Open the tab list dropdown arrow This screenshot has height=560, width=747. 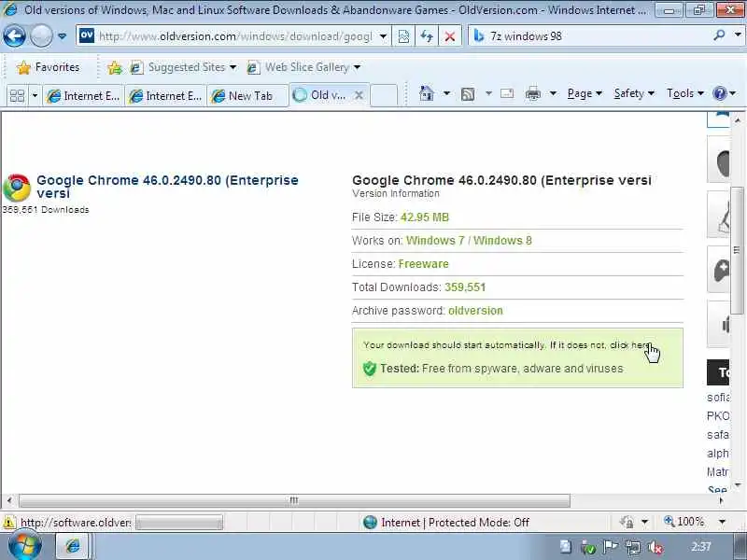click(35, 96)
